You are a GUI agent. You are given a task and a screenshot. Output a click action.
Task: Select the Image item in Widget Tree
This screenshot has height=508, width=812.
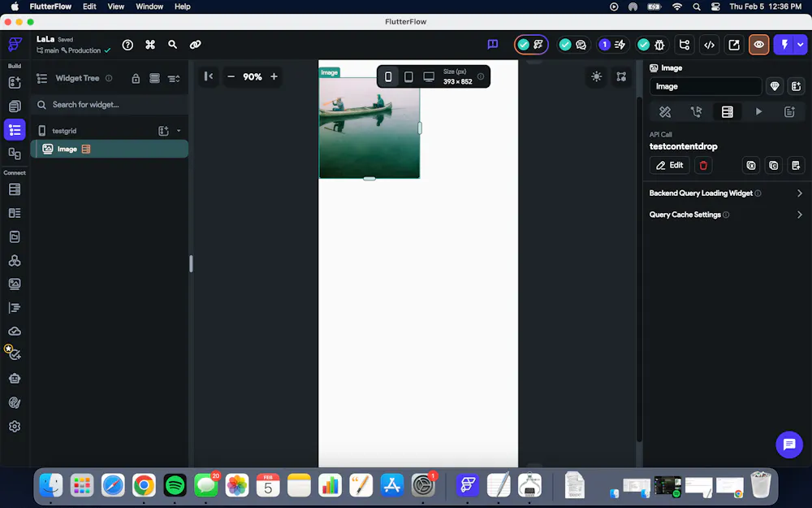coord(67,149)
